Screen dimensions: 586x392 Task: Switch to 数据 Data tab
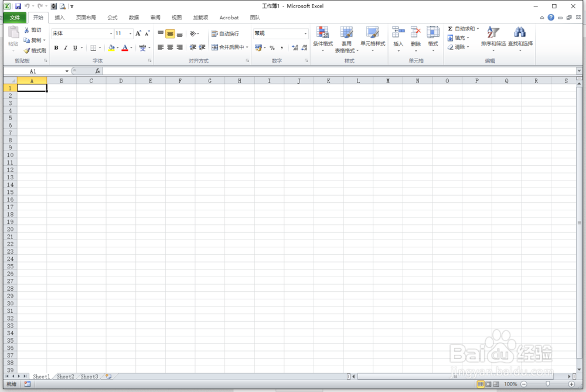(x=134, y=18)
